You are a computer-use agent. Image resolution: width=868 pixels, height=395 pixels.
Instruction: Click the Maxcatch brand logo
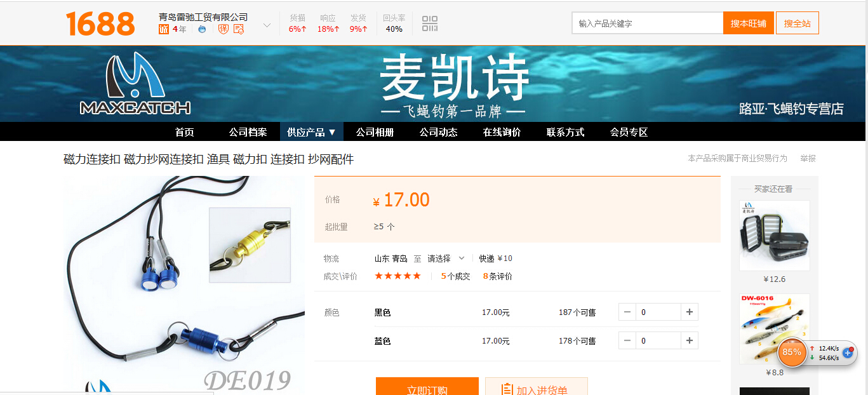[x=135, y=83]
